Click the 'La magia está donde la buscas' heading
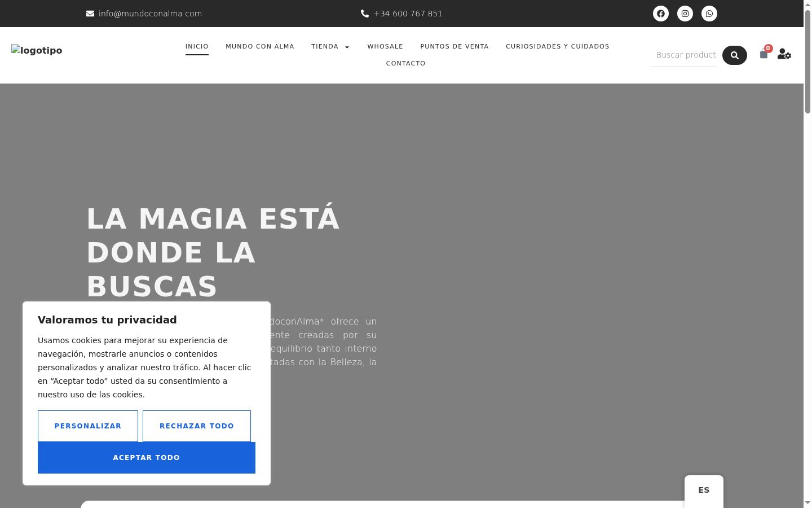The image size is (812, 508). pyautogui.click(x=213, y=252)
